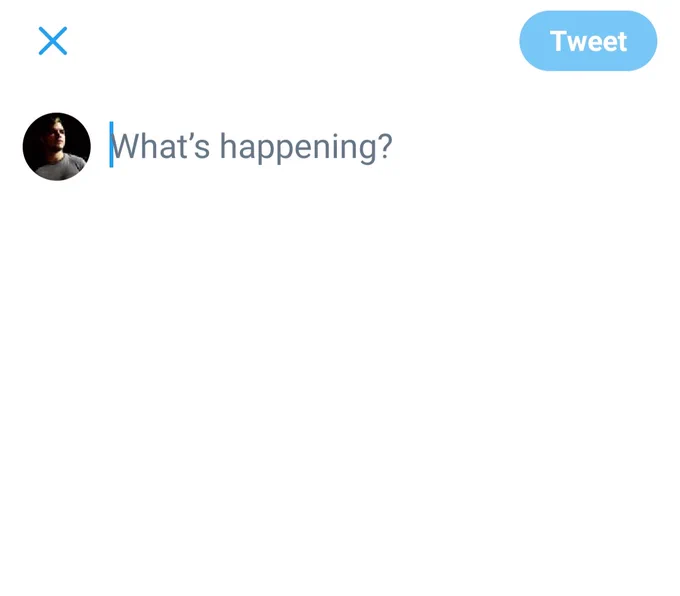Click the man's profile photo
This screenshot has height=596, width=680.
(x=56, y=147)
